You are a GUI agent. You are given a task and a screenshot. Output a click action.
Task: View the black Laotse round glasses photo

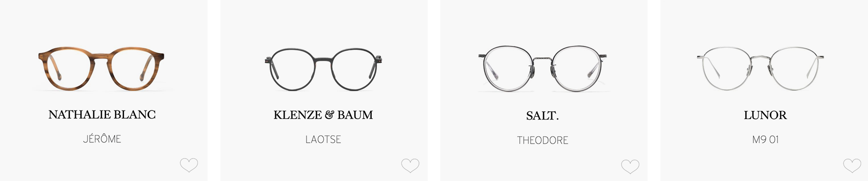324,69
